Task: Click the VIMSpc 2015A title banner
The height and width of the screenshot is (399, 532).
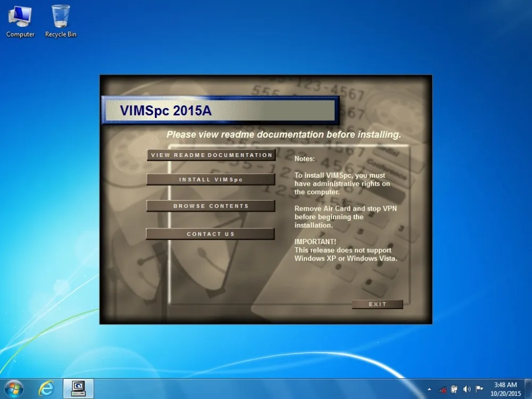Action: click(x=220, y=111)
